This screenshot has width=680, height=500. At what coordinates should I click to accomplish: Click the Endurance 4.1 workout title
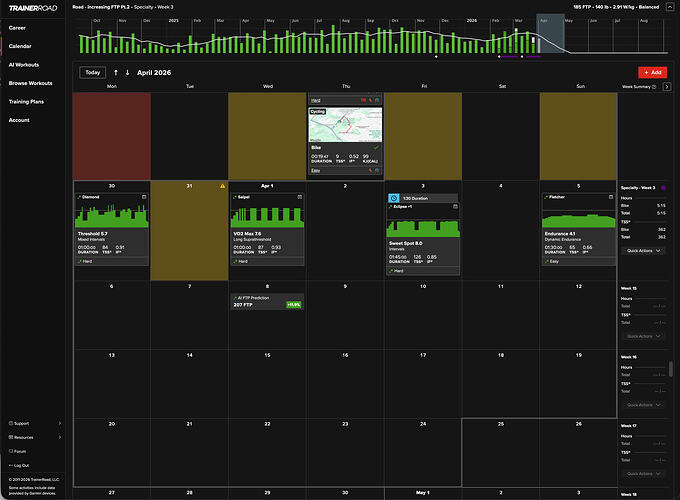point(560,234)
